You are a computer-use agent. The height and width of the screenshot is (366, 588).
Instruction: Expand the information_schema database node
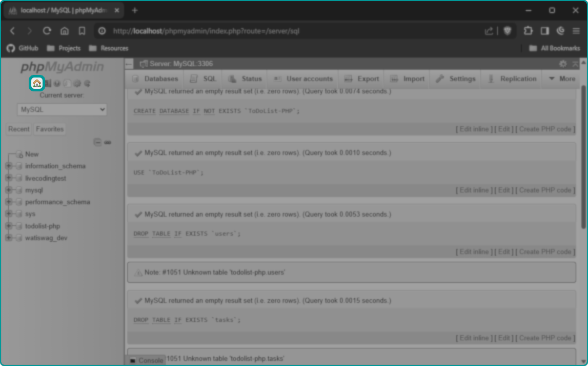[9, 166]
